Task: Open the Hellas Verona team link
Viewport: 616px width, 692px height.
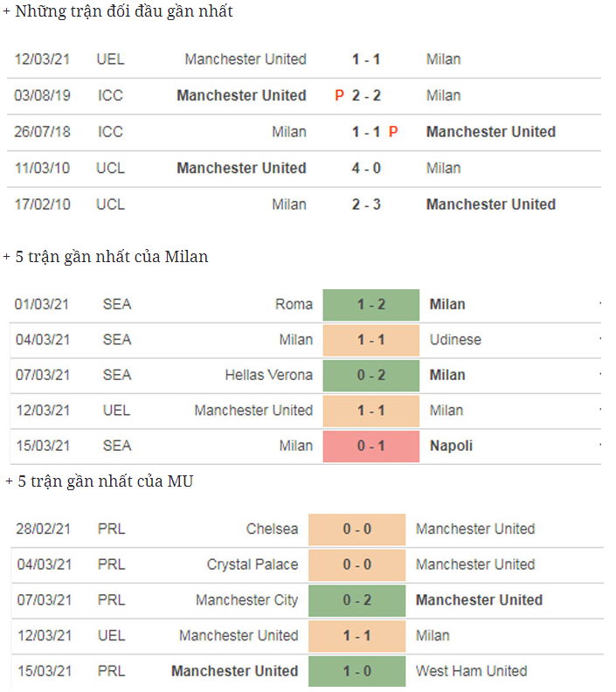Action: coord(268,375)
